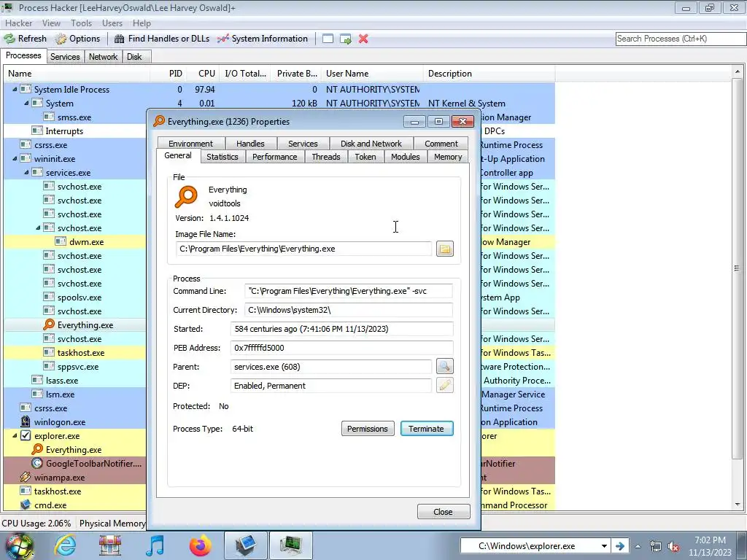
Task: Close the properties dialog via Close
Action: point(443,511)
